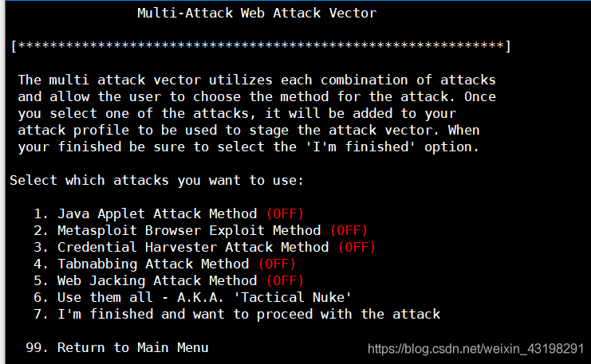Select Java Applet Attack Method option
Screen dimensions: 591x364
168,213
